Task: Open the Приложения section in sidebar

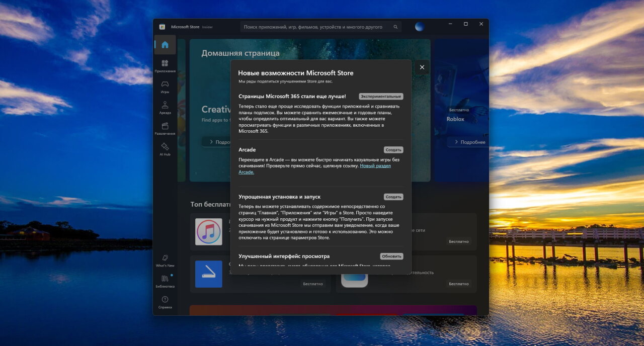Action: click(x=165, y=66)
